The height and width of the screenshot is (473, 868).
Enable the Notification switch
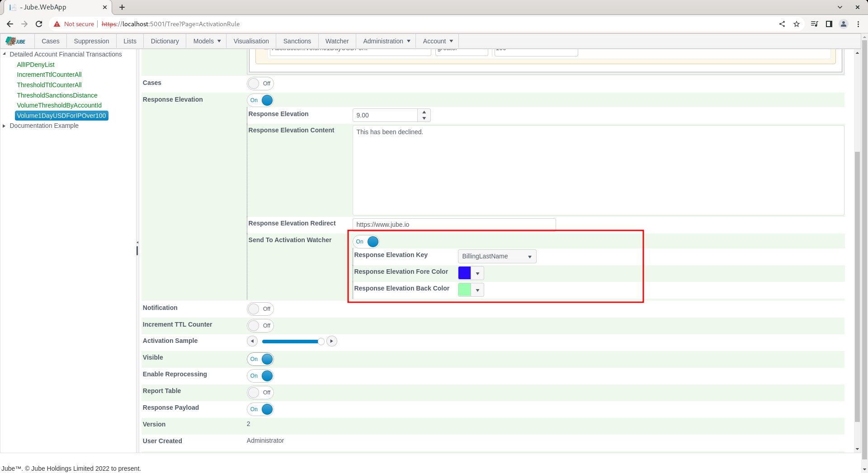tap(260, 309)
